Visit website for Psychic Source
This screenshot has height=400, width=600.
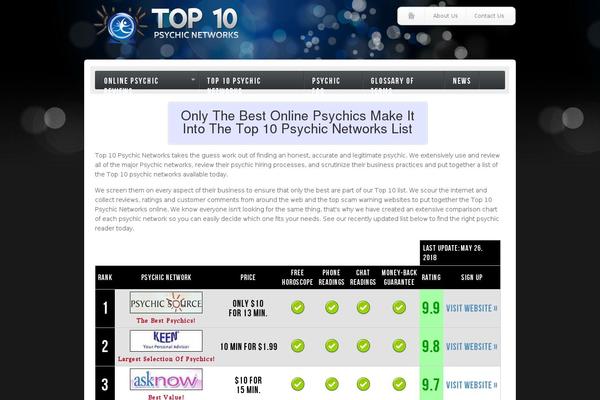click(x=471, y=308)
